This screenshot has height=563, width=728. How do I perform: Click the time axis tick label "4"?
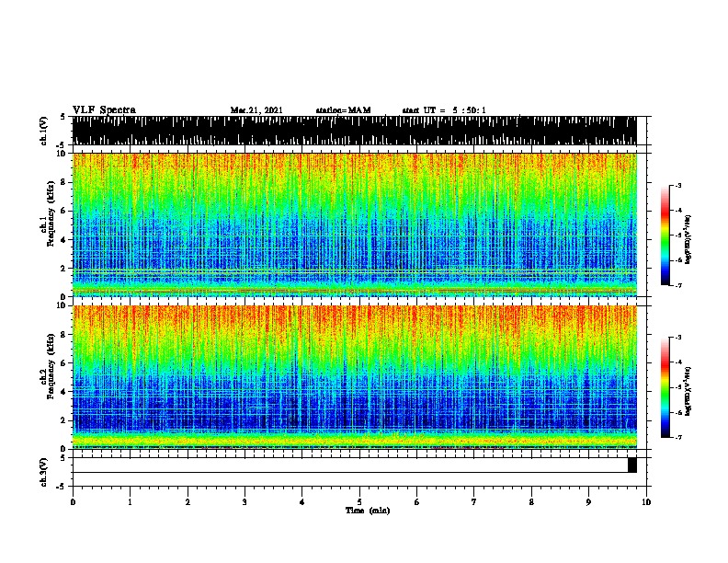[302, 502]
